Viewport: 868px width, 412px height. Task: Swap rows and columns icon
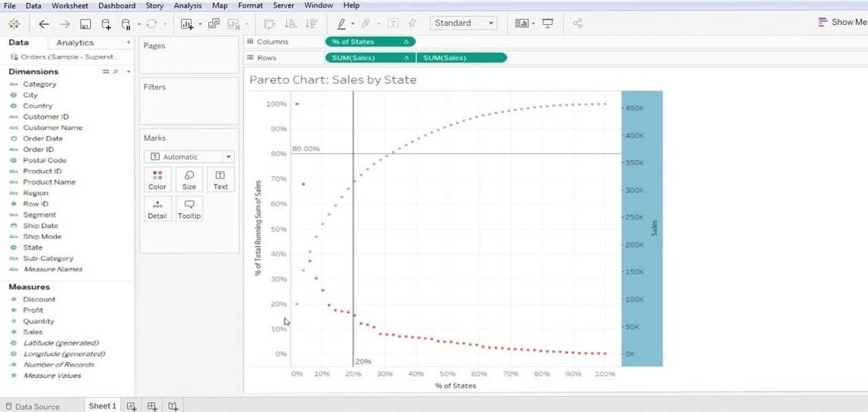click(x=269, y=23)
